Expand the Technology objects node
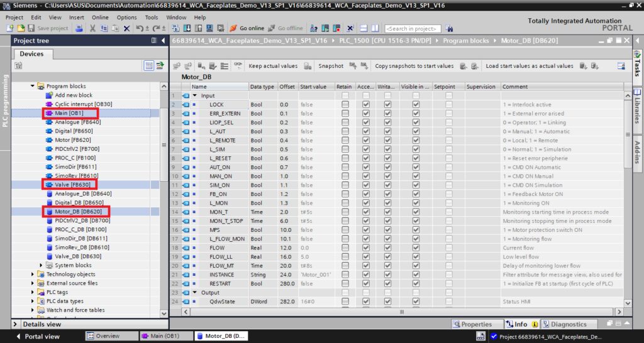The width and height of the screenshot is (644, 343). [33, 275]
